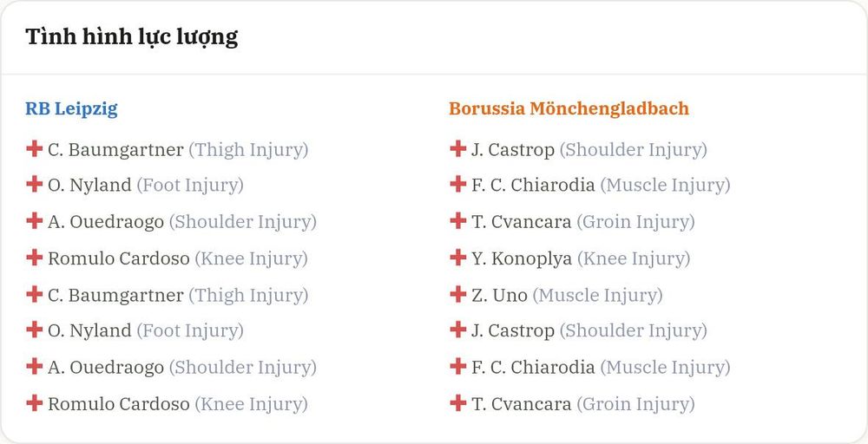868x444 pixels.
Task: Click the Muscle Injury label next to Z. Uno
Action: (x=598, y=295)
